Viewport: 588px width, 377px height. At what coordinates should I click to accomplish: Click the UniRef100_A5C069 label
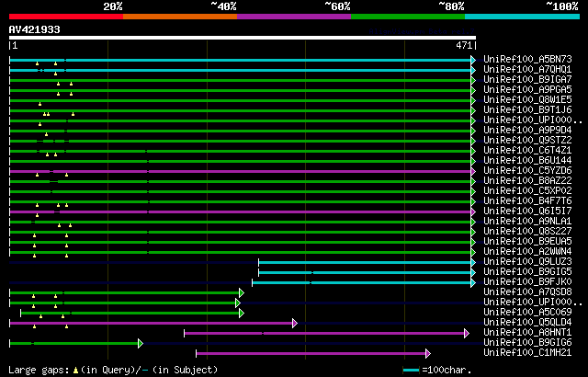click(x=527, y=313)
